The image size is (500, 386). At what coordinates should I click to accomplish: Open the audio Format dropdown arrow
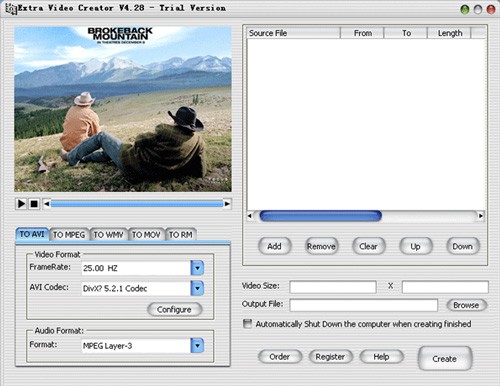(197, 346)
